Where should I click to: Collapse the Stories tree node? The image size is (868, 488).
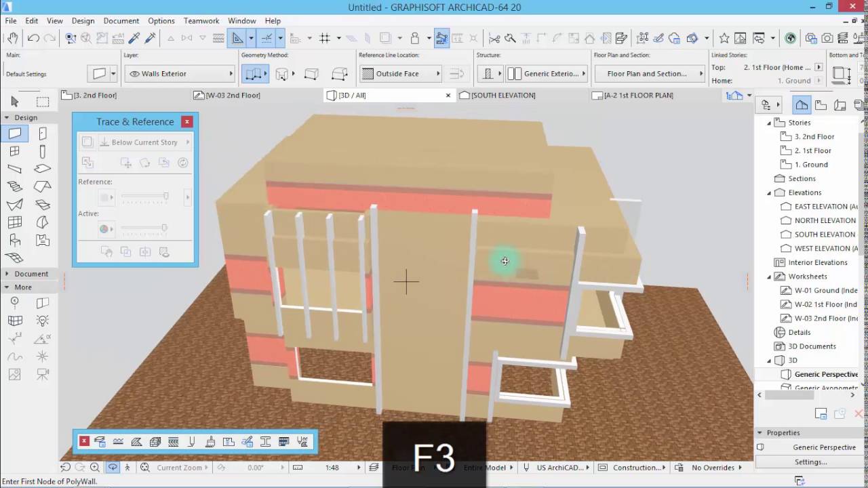click(x=769, y=123)
